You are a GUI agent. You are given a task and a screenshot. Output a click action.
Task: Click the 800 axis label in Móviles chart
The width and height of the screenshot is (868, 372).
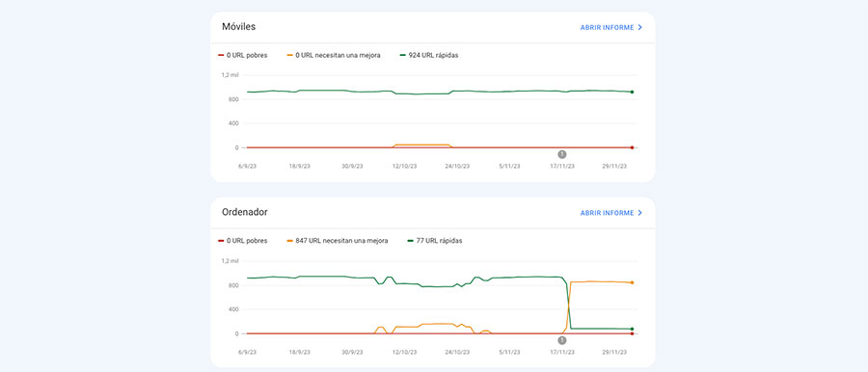233,99
